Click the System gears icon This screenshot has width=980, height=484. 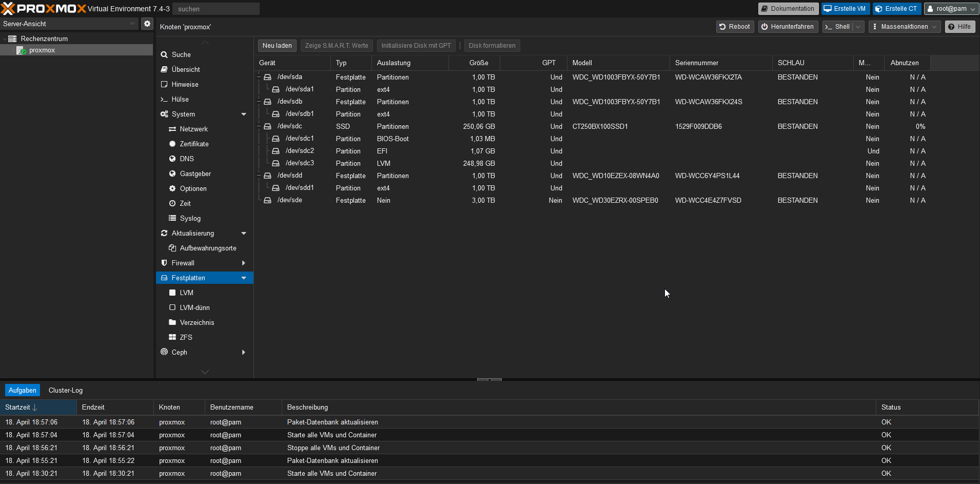point(164,114)
